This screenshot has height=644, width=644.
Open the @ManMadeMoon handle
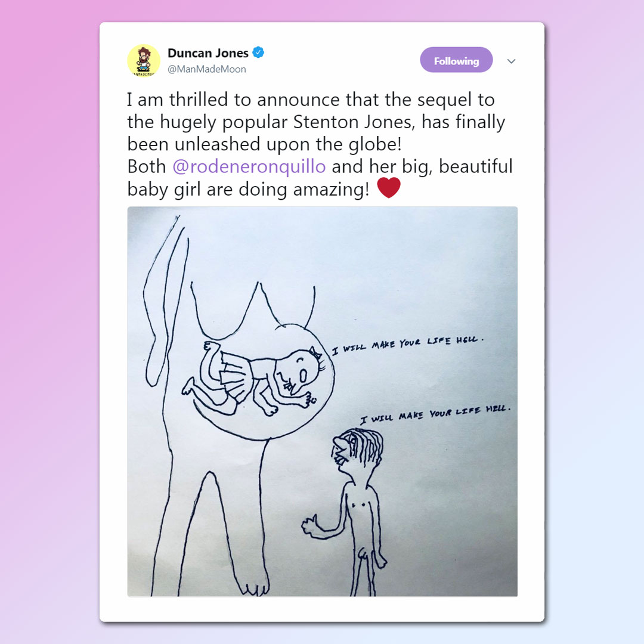206,69
